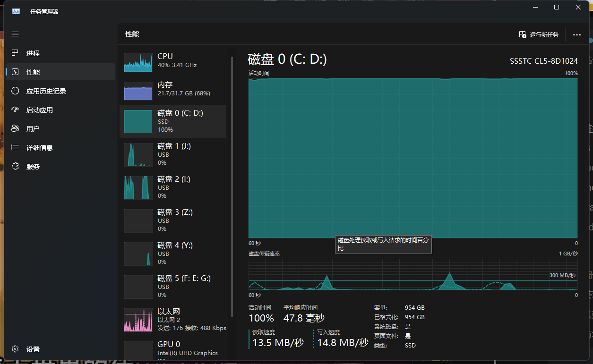This screenshot has width=593, height=364.
Task: Open 详细信息 details list icon
Action: point(15,147)
